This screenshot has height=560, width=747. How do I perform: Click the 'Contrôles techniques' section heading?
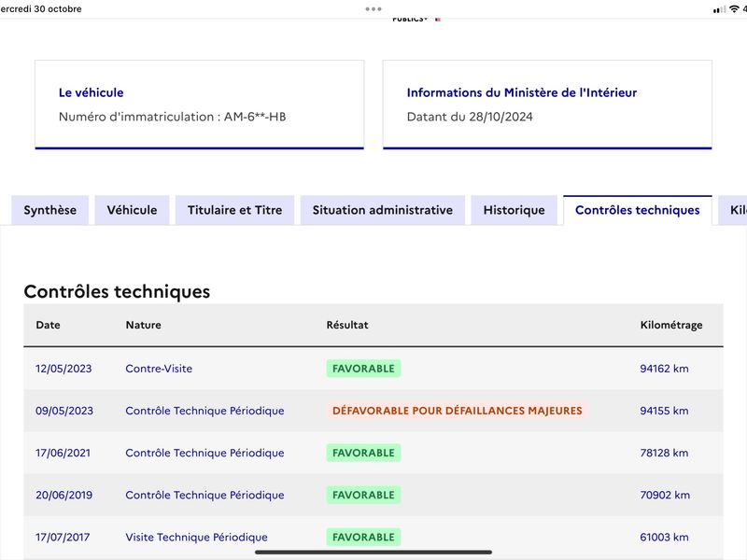click(117, 291)
